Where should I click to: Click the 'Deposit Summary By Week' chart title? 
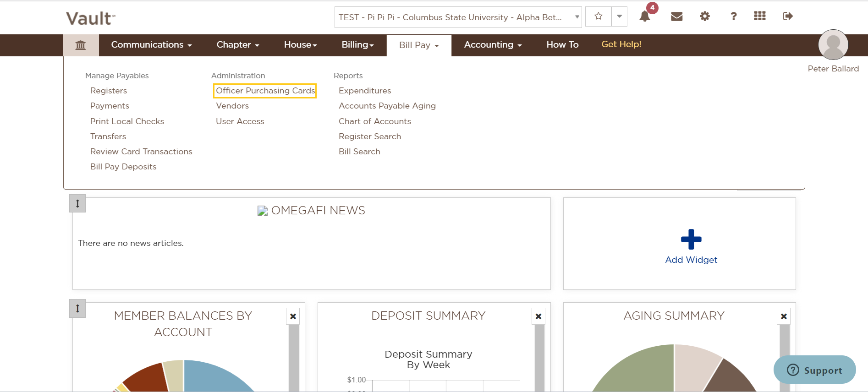point(429,359)
